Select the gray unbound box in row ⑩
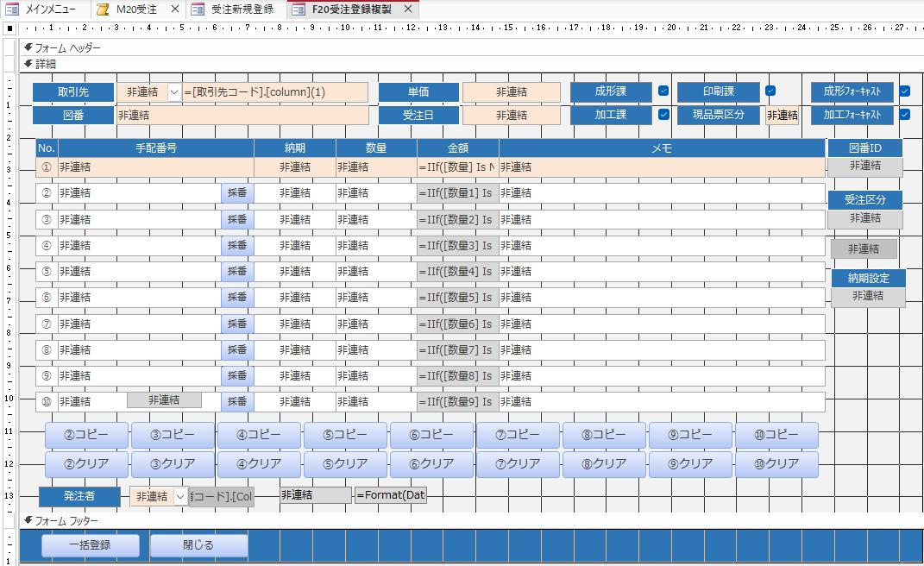The image size is (924, 566). (x=164, y=400)
